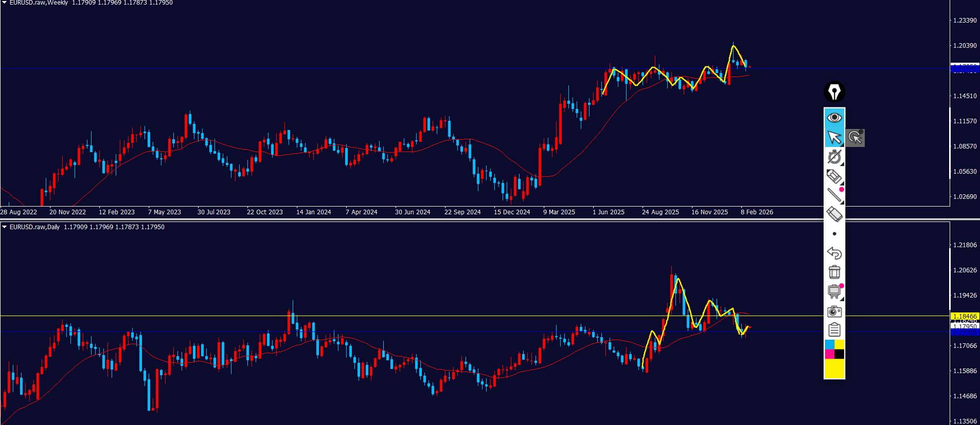980x425 pixels.
Task: Switch to the cursor arrow mode
Action: [x=834, y=138]
